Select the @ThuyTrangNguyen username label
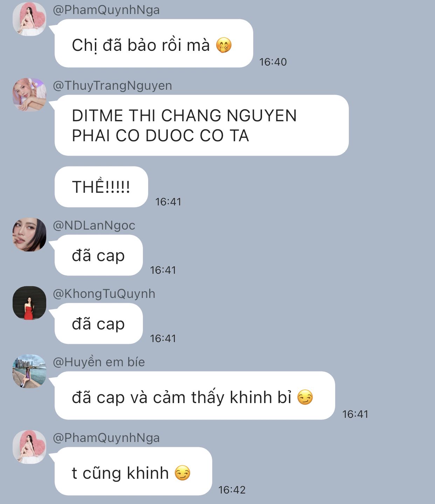 point(112,86)
